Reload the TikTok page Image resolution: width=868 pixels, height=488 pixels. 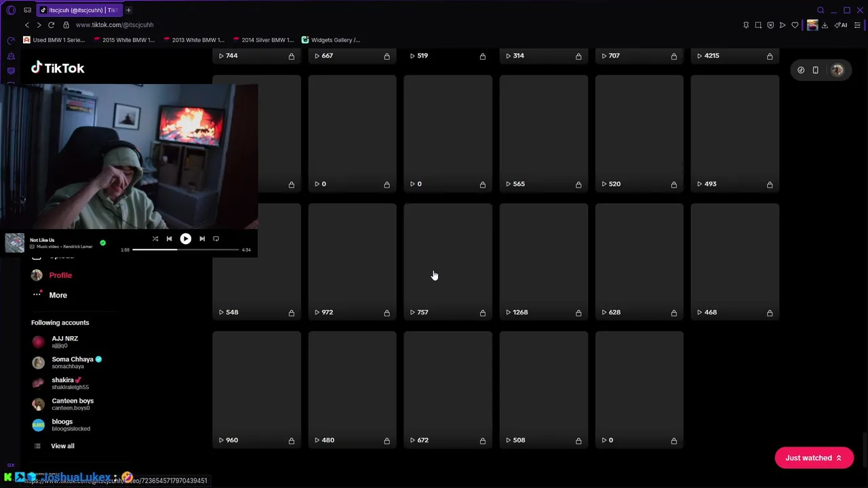[51, 25]
